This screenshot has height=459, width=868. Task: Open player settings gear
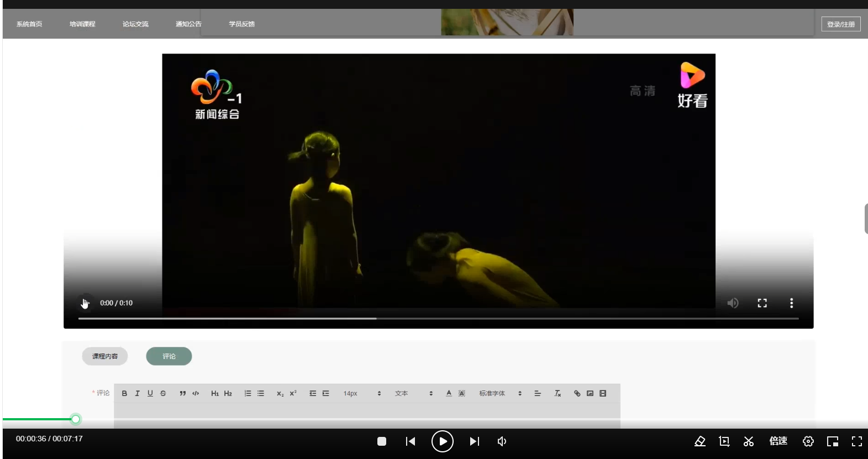pyautogui.click(x=808, y=441)
